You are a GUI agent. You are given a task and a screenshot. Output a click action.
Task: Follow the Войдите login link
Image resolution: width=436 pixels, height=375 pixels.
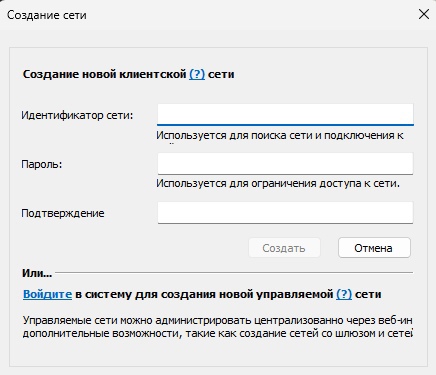point(47,294)
